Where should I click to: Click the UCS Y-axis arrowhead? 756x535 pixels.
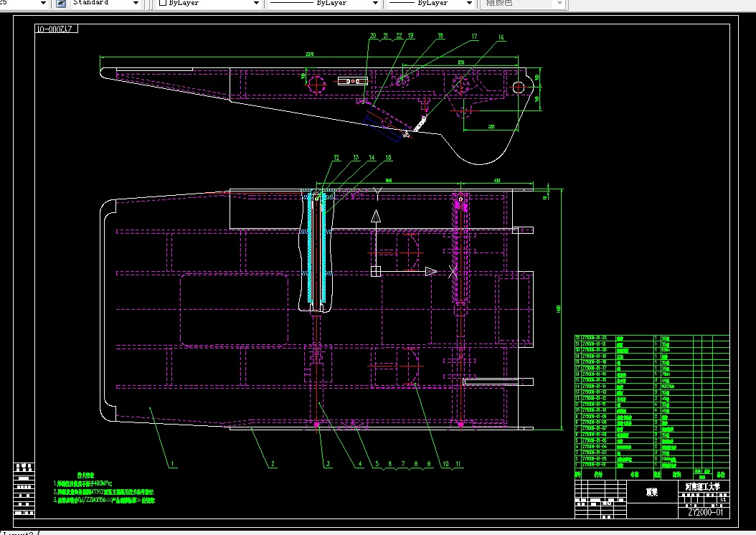(x=376, y=216)
